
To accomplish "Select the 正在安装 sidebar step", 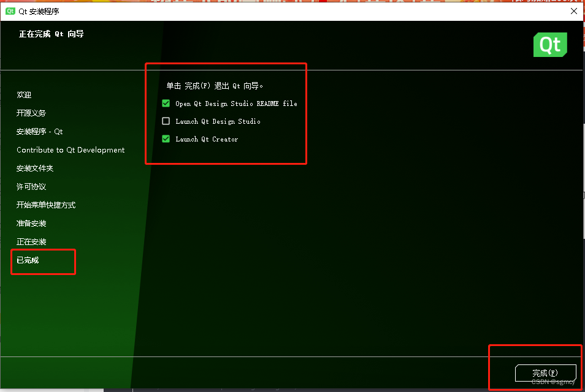I will click(x=31, y=242).
